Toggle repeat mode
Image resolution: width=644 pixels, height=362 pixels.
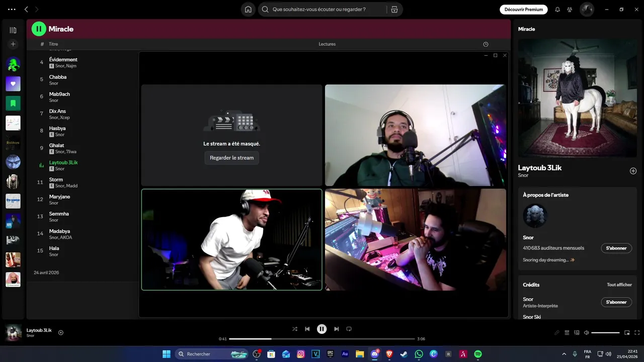tap(349, 329)
